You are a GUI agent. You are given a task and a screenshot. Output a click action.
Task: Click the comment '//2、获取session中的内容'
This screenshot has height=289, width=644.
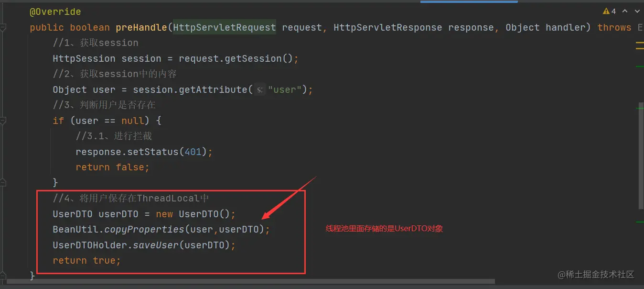pos(115,74)
